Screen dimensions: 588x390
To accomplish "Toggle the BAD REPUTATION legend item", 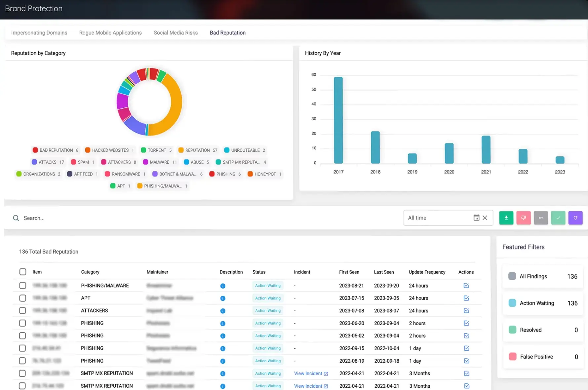I will [56, 150].
